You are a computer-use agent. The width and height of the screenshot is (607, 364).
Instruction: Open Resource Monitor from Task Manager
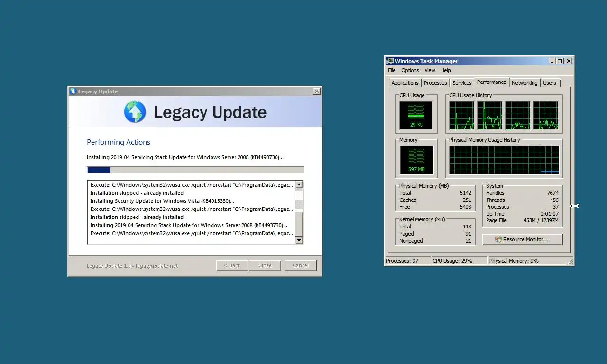(x=523, y=239)
